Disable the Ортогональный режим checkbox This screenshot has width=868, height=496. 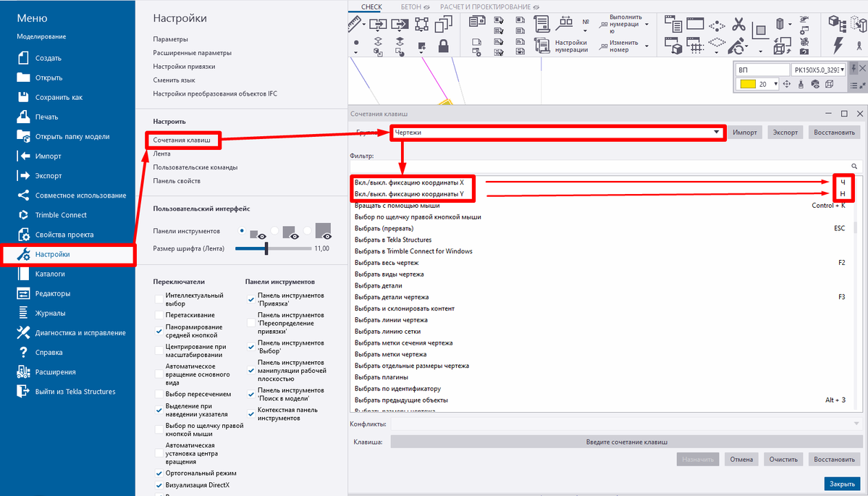tap(159, 474)
